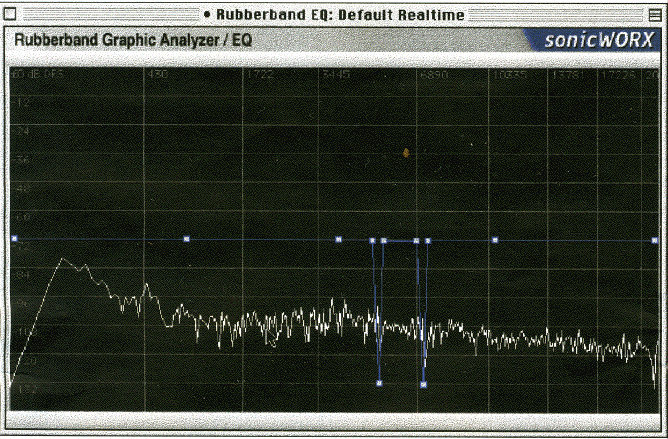Viewport: 668px width, 439px height.
Task: Select the bottom handle of the second notch
Action: pos(423,384)
